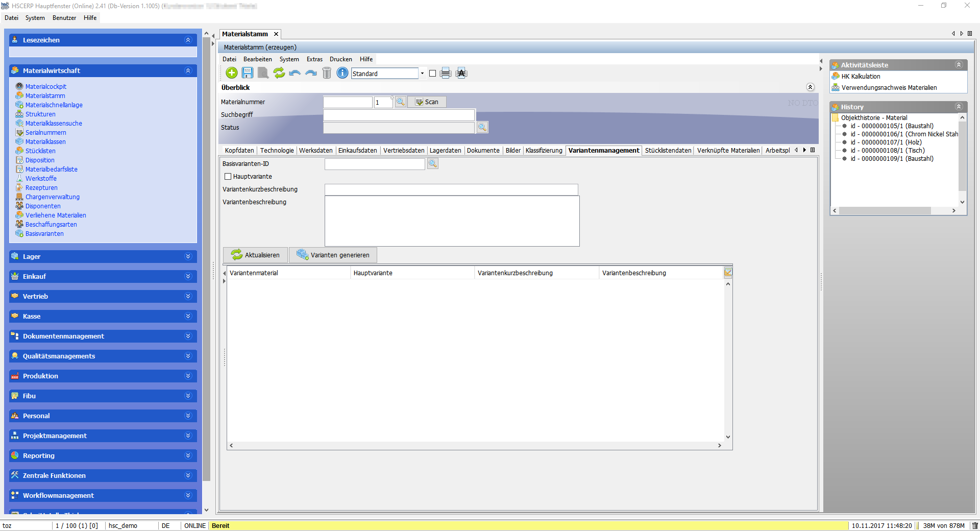The image size is (980, 531).
Task: Click the variants table horizontal scrollbar
Action: 475,446
